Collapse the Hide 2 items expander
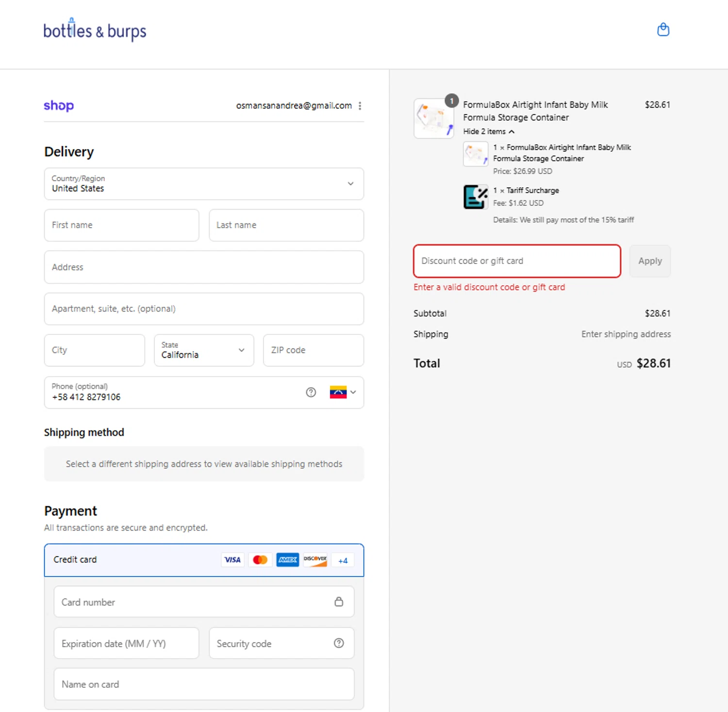The width and height of the screenshot is (728, 712). (x=489, y=132)
